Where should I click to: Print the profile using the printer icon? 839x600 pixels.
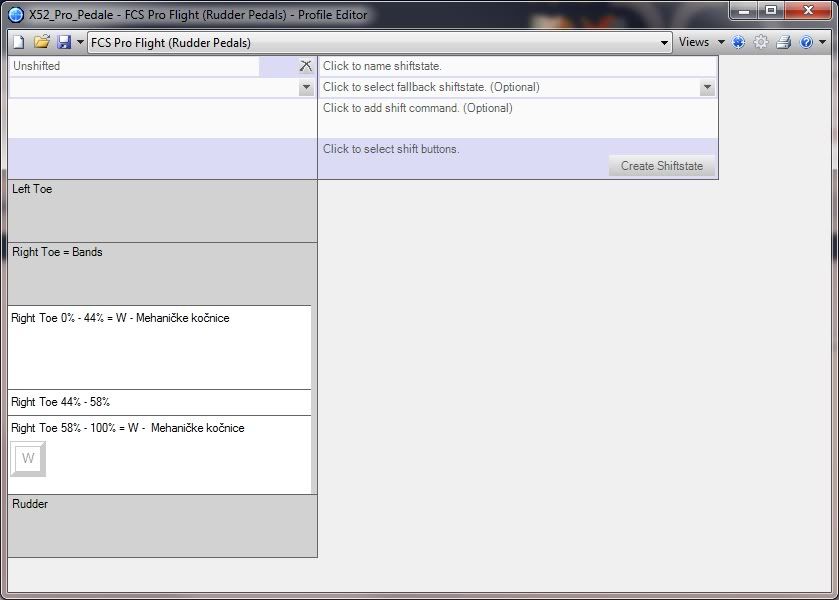click(x=784, y=43)
